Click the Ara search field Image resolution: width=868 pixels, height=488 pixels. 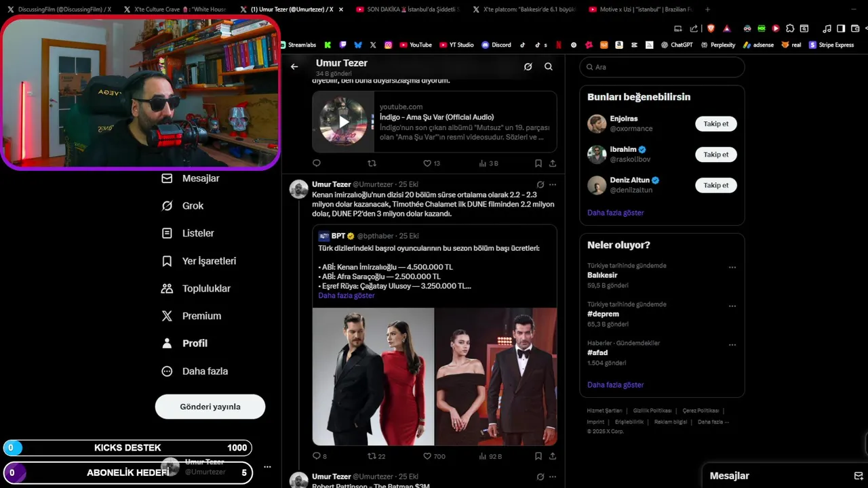[x=662, y=67]
